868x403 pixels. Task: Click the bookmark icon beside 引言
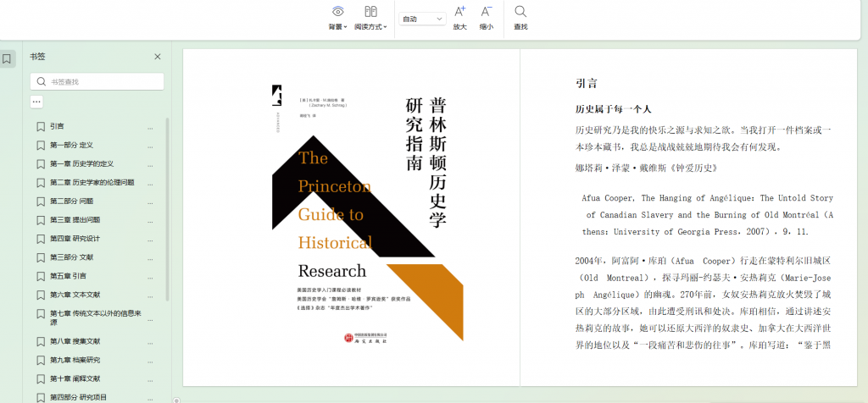coord(40,126)
